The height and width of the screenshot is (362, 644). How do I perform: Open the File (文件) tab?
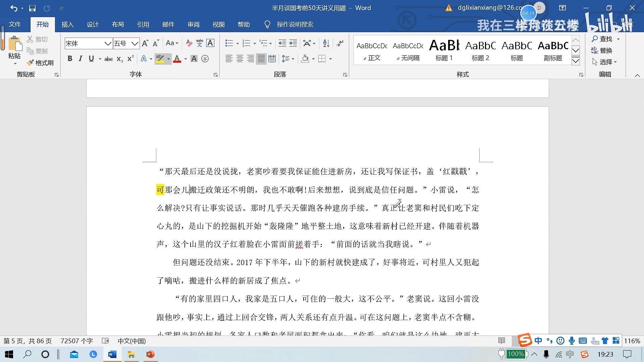coord(15,24)
